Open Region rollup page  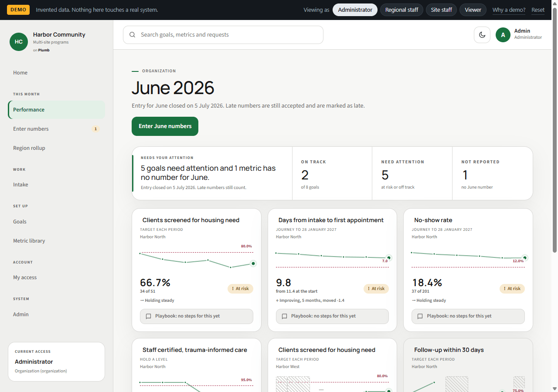(x=56, y=148)
